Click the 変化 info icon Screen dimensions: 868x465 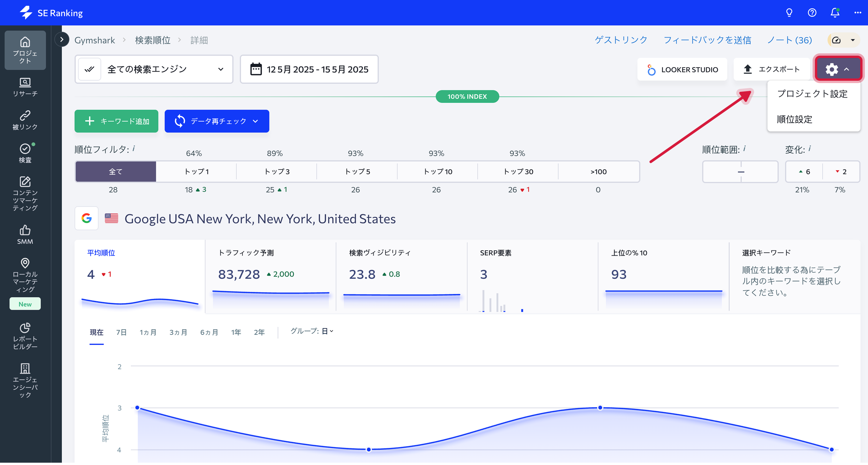809,149
